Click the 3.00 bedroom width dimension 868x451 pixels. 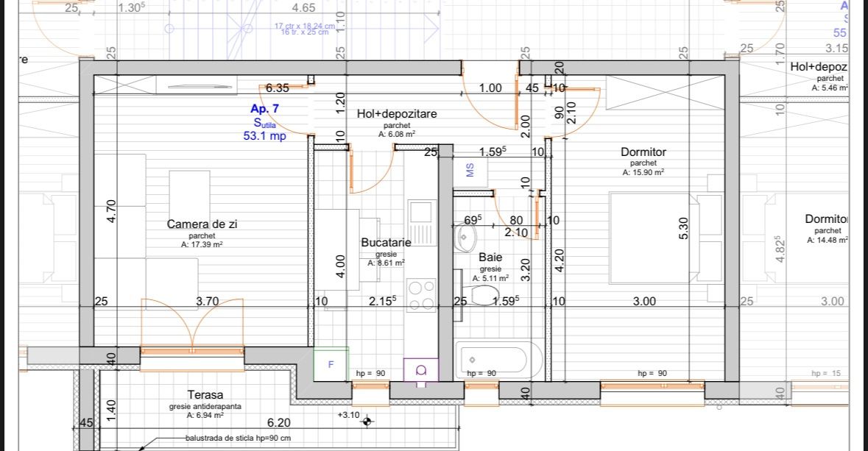[x=644, y=302]
